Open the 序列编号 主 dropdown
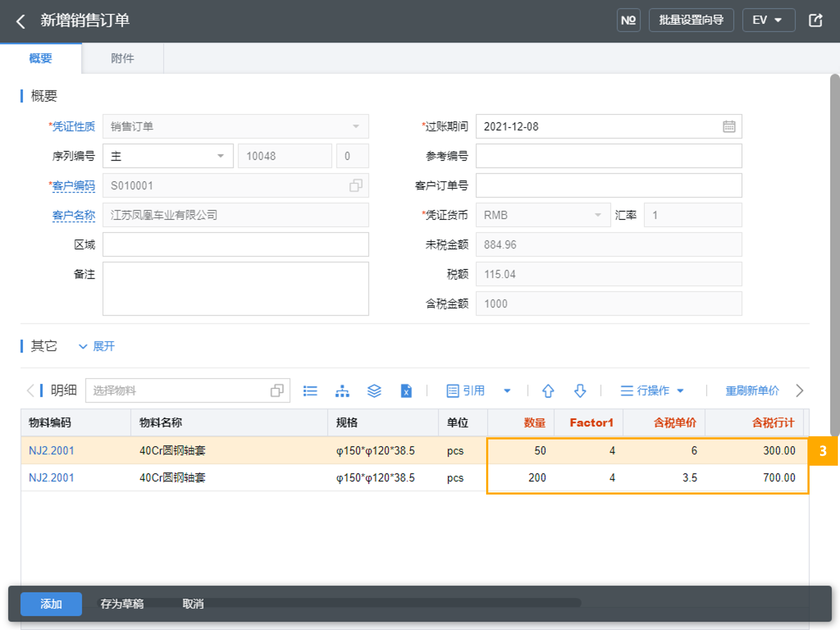840x630 pixels. (168, 156)
